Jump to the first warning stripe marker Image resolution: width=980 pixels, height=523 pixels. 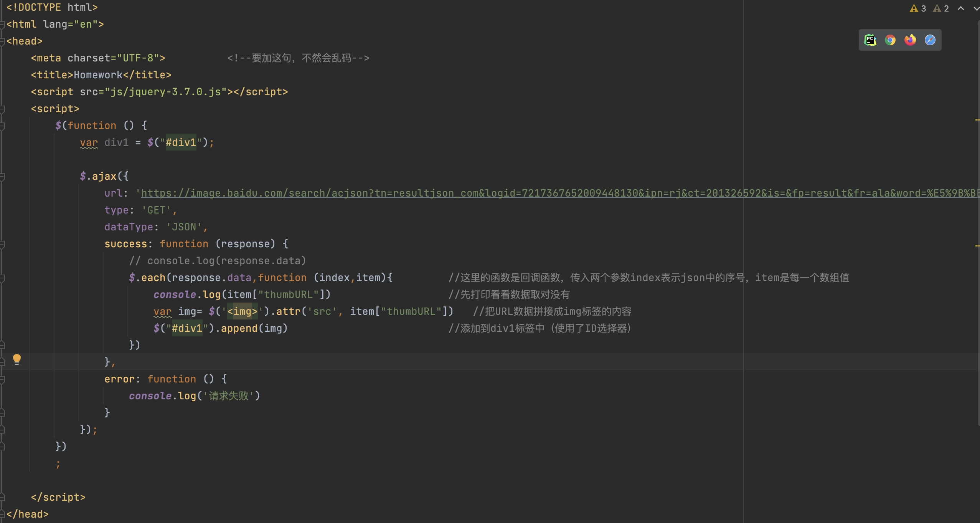pyautogui.click(x=977, y=120)
